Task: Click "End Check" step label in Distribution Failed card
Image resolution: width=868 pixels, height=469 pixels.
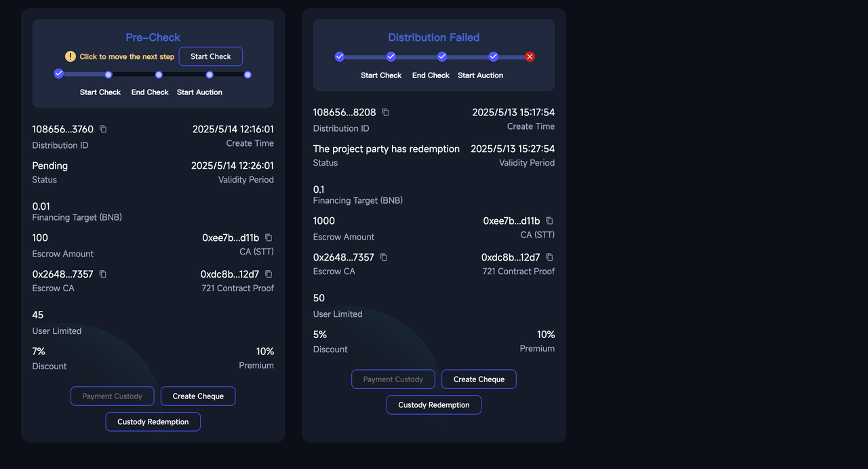Action: 431,75
